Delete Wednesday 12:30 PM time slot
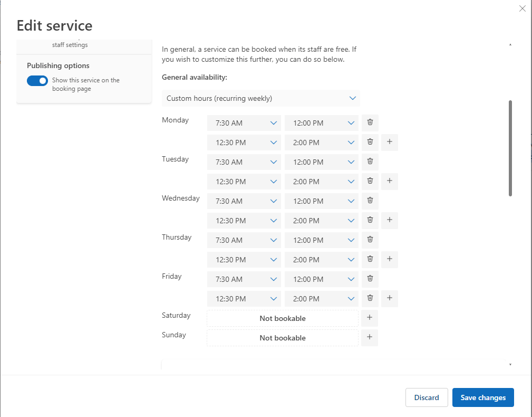This screenshot has width=532, height=417. 370,221
